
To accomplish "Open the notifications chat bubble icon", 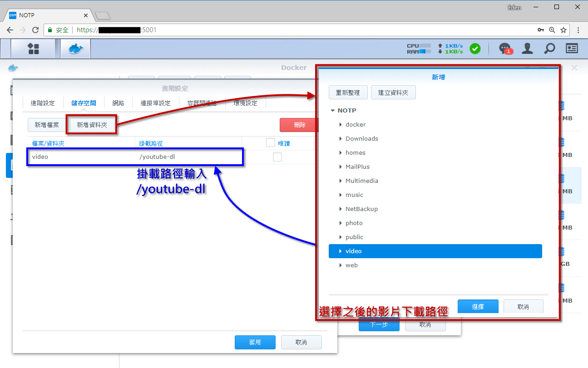I will (505, 49).
